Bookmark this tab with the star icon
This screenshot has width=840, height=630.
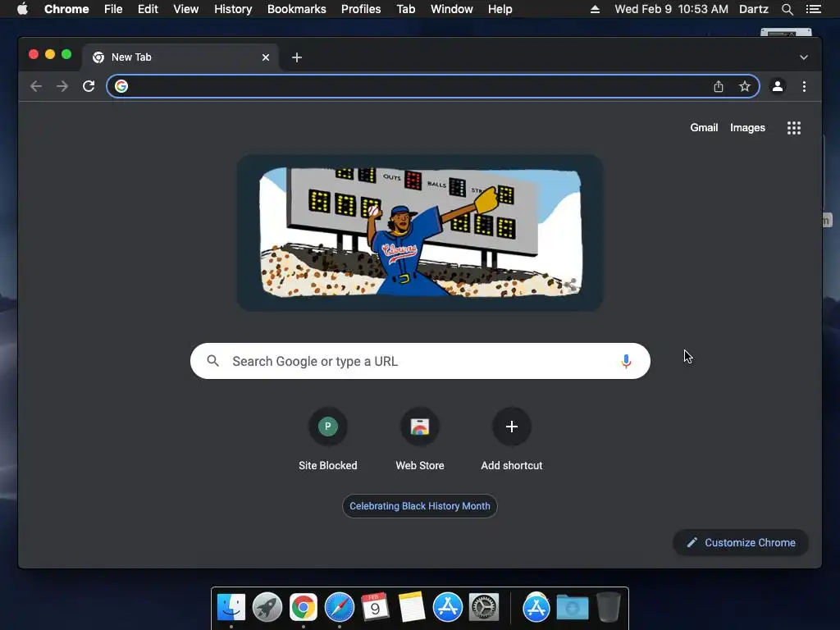tap(745, 86)
